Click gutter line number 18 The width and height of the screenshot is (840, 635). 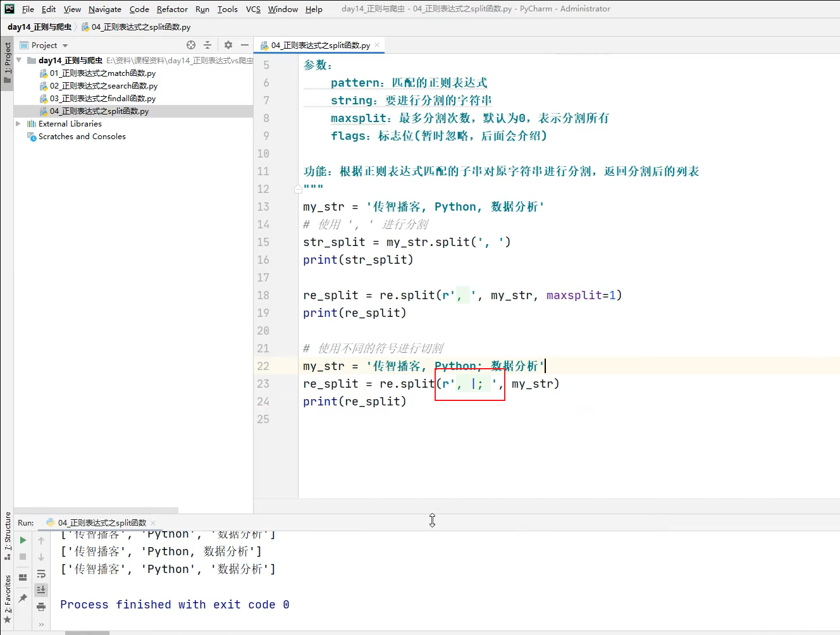pos(263,295)
